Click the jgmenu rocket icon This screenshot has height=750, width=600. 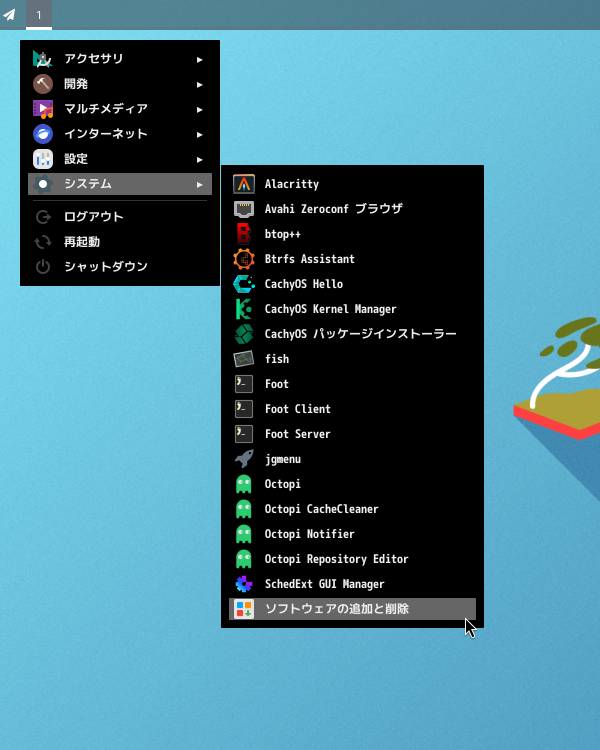point(244,459)
